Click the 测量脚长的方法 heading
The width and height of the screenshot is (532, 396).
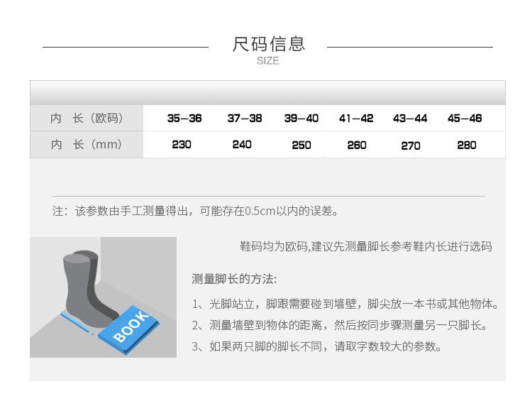pos(234,279)
